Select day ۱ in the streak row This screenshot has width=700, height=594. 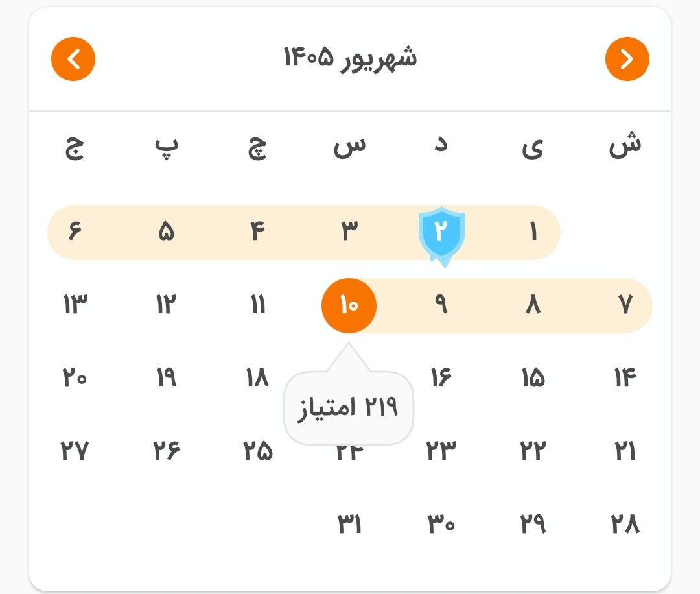pos(533,232)
